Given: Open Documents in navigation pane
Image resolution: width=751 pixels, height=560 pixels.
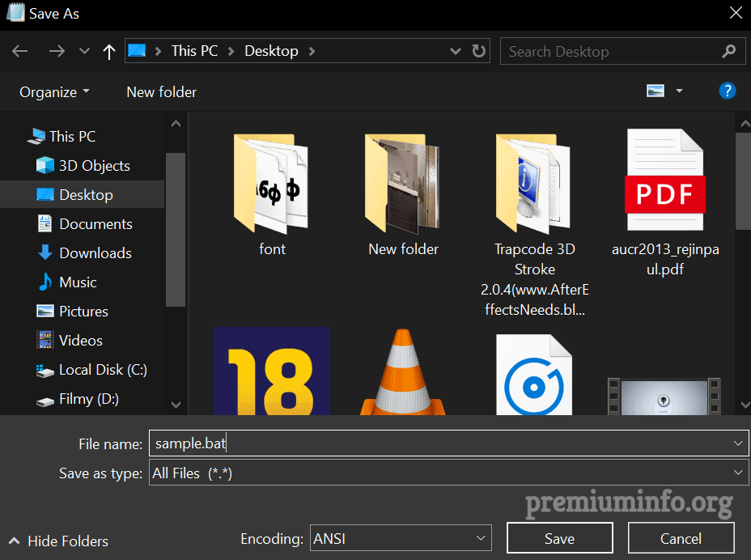Looking at the screenshot, I should (x=85, y=223).
